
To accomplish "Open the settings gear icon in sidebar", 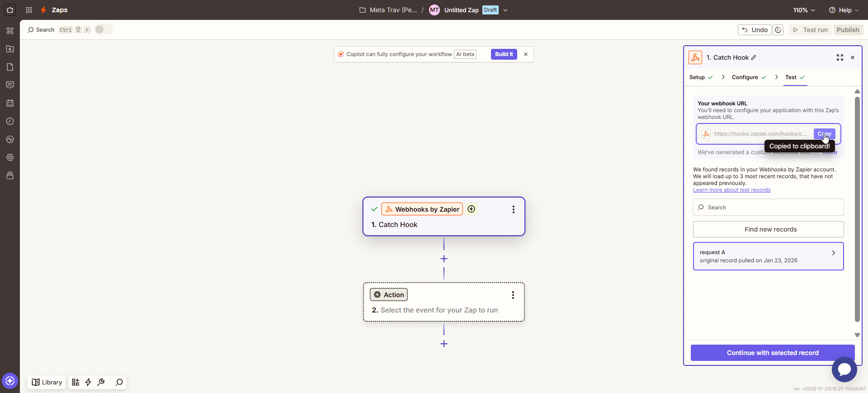I will pyautogui.click(x=10, y=157).
